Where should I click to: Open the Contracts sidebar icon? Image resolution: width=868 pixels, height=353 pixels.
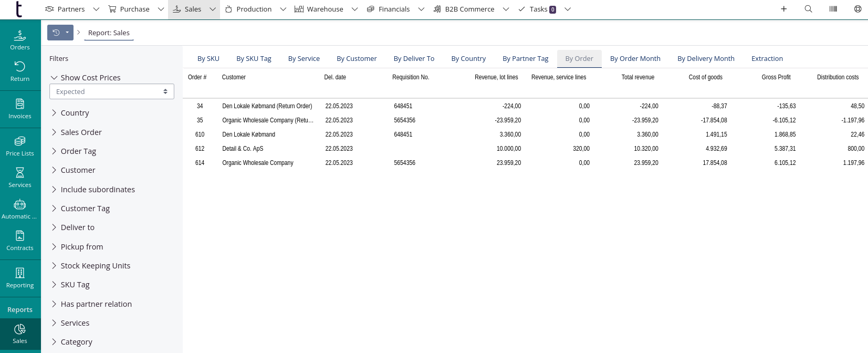click(x=20, y=241)
